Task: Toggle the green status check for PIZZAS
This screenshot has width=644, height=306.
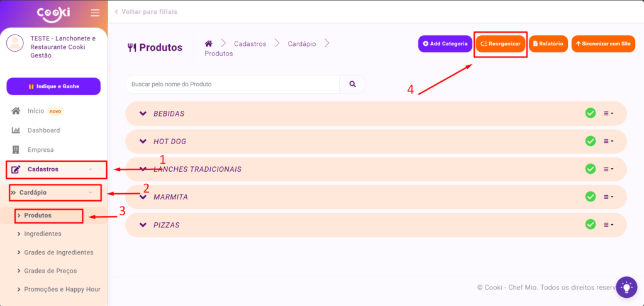Action: [x=591, y=225]
